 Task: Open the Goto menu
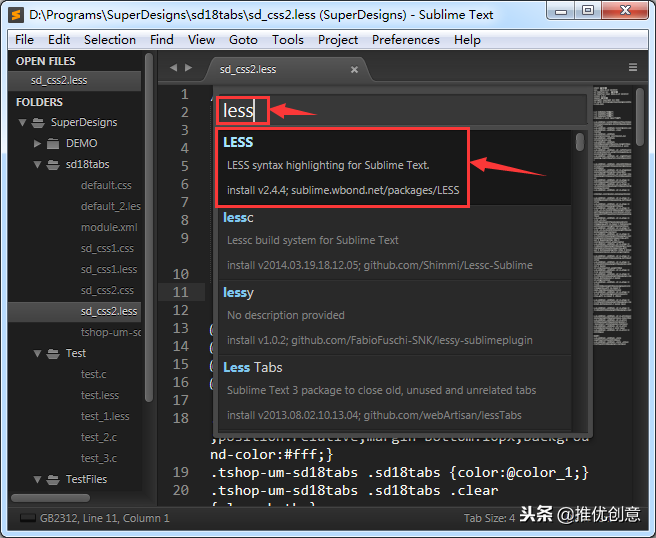pos(243,40)
